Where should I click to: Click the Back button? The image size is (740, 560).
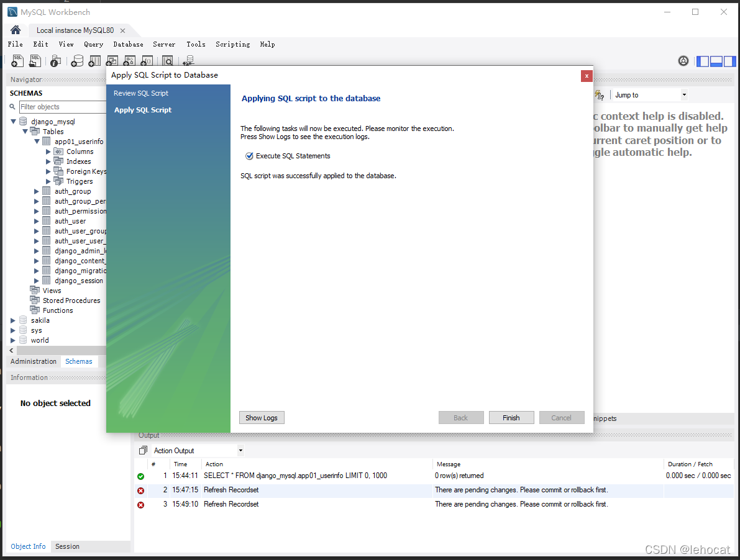pyautogui.click(x=460, y=418)
